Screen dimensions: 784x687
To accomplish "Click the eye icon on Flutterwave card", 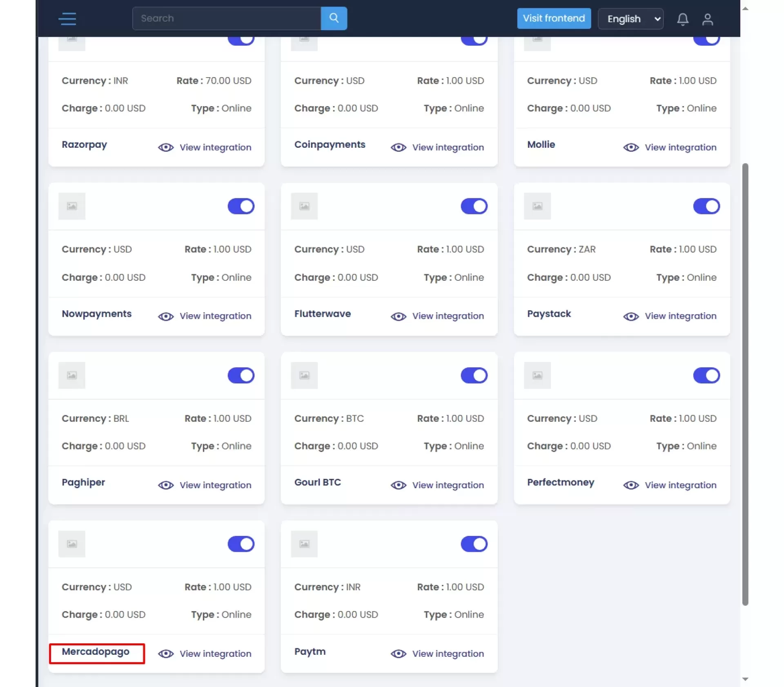I will pos(398,316).
